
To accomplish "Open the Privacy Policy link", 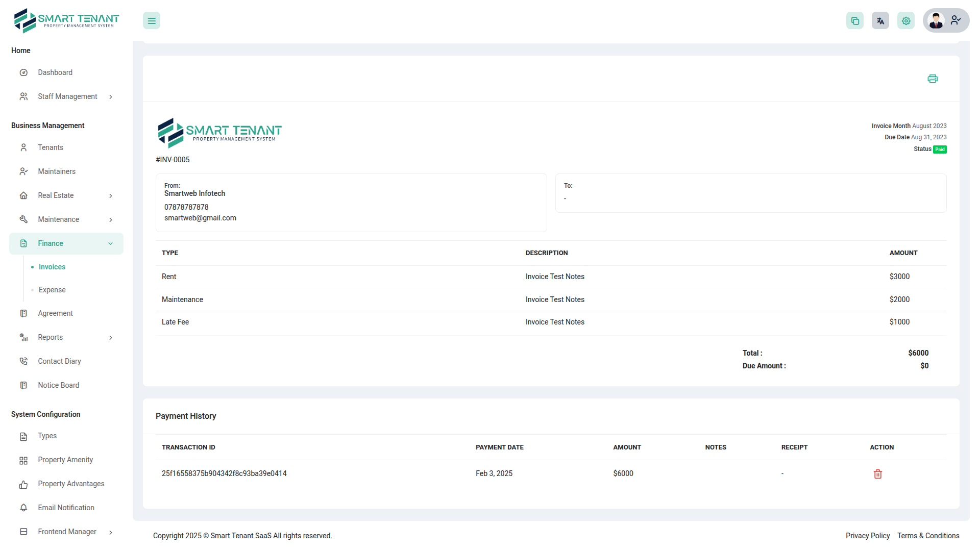I will 868,536.
